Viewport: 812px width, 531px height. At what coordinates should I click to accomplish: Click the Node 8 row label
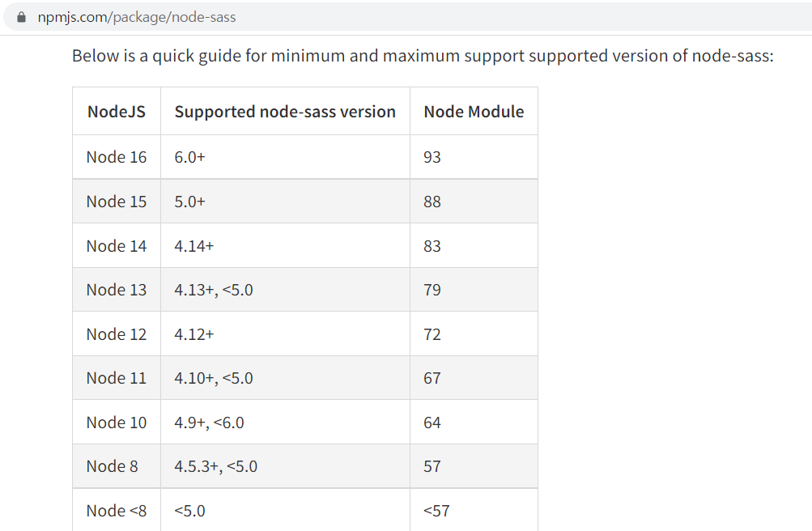(117, 466)
